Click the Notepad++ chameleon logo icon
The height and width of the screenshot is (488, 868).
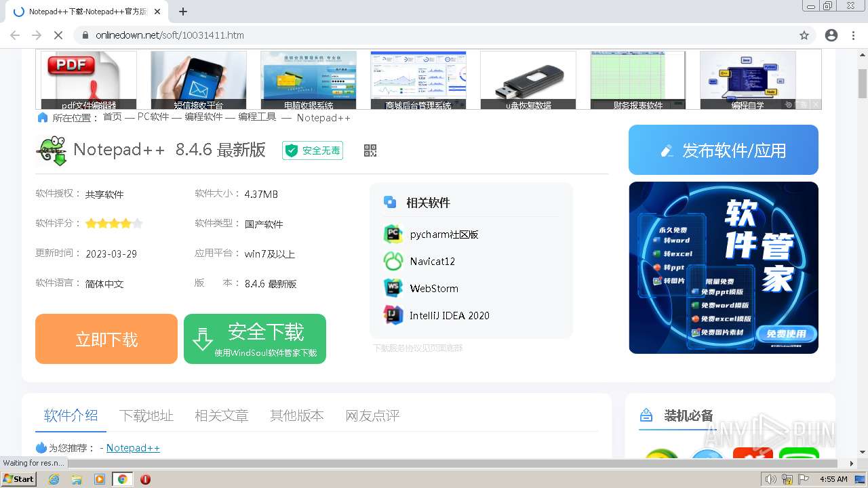click(52, 150)
